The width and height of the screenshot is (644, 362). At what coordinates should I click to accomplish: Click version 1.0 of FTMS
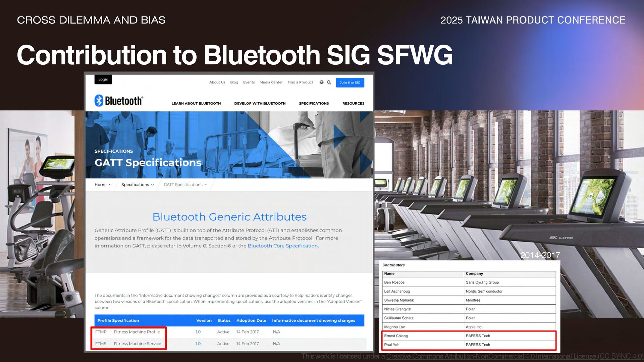(x=198, y=344)
